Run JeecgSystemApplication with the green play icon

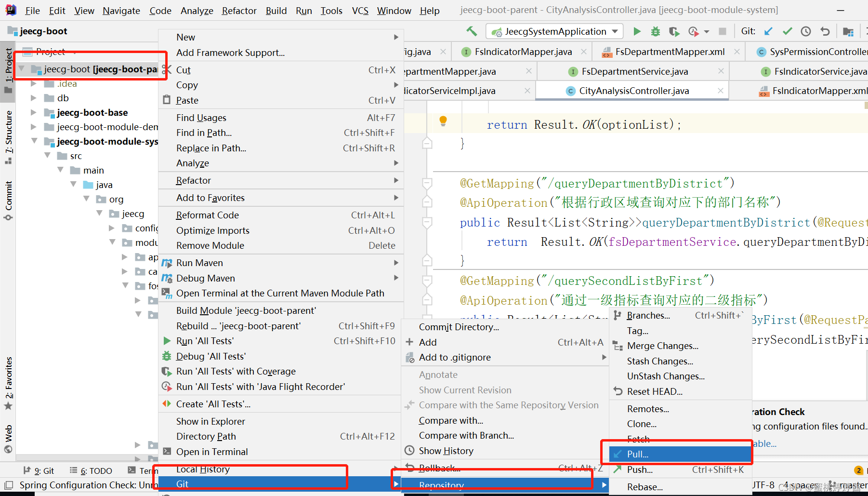[x=637, y=31]
